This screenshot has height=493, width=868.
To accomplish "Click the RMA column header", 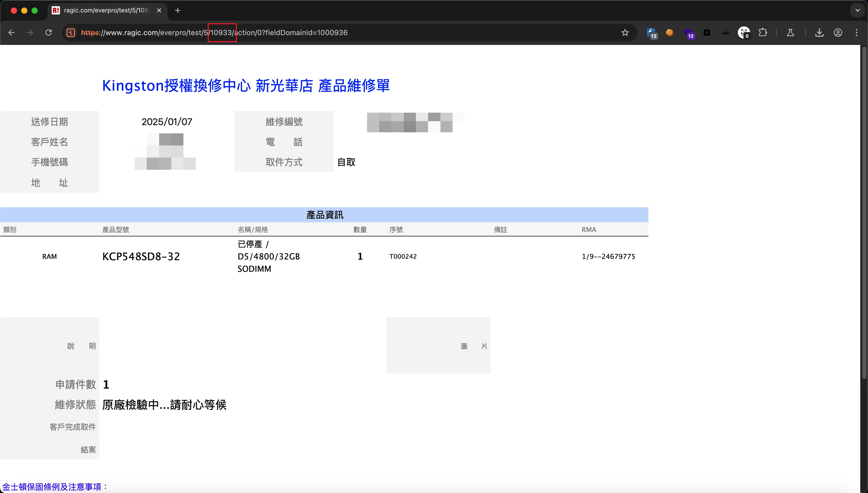I will point(589,229).
